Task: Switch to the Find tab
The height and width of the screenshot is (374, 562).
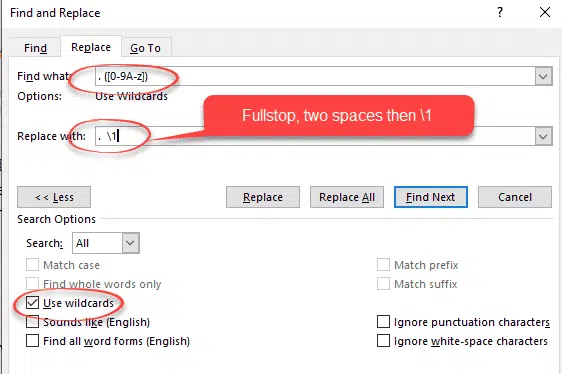Action: pos(35,48)
